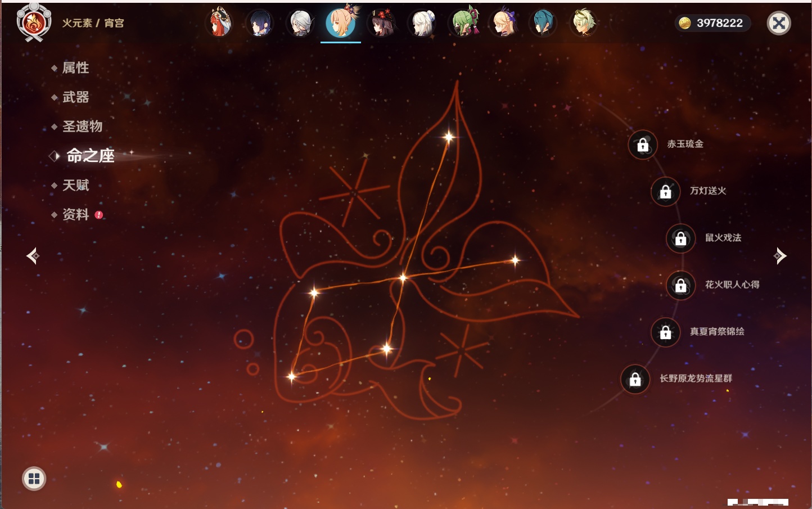This screenshot has width=812, height=509.
Task: Close the character screen with X button
Action: (779, 23)
